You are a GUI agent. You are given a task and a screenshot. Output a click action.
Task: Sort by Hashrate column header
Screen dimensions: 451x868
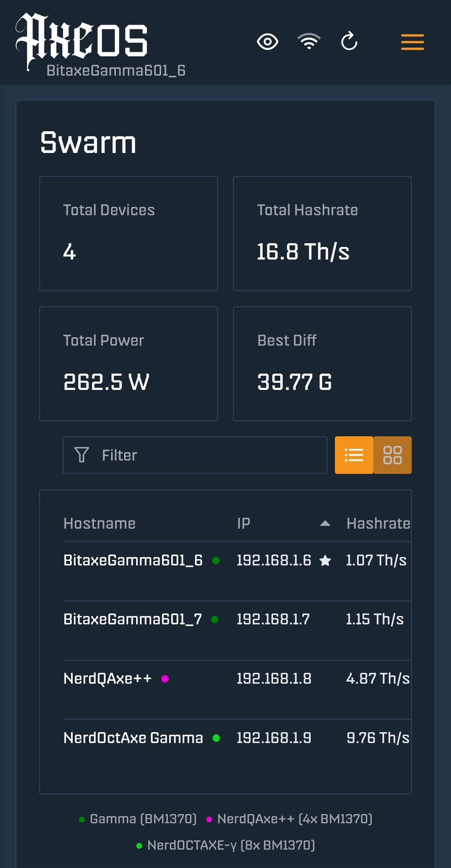(x=378, y=524)
